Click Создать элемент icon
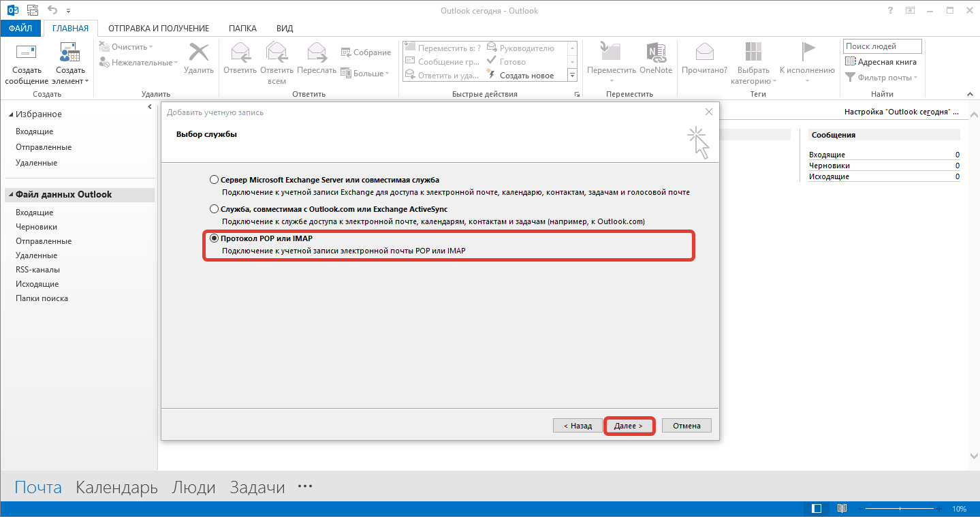This screenshot has height=517, width=980. coord(70,52)
